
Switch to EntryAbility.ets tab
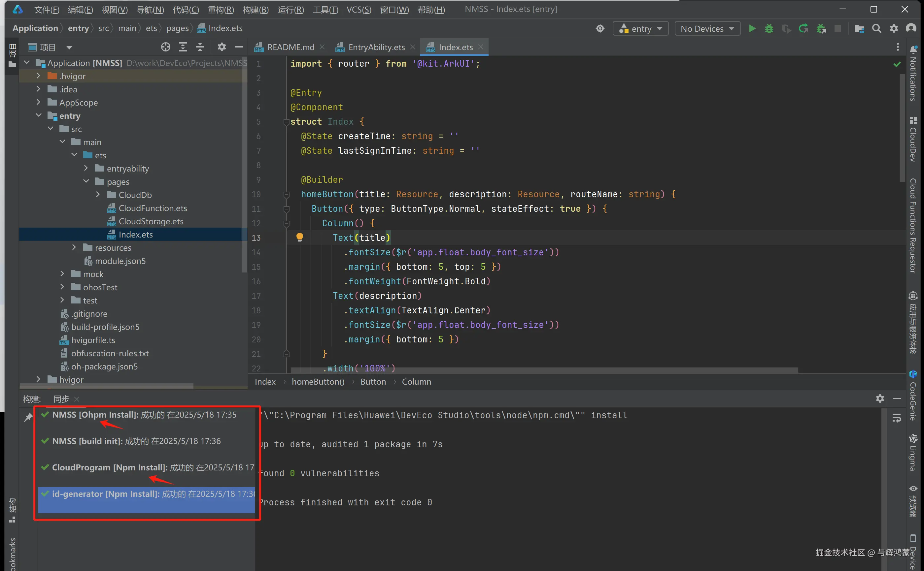coord(376,47)
